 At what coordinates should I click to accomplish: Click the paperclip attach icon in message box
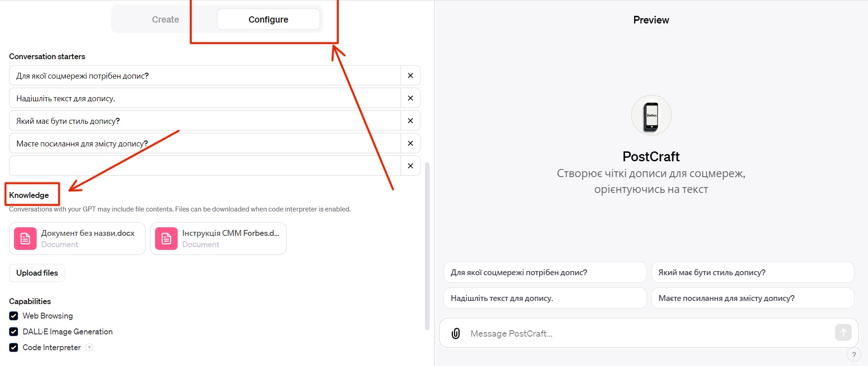point(456,333)
